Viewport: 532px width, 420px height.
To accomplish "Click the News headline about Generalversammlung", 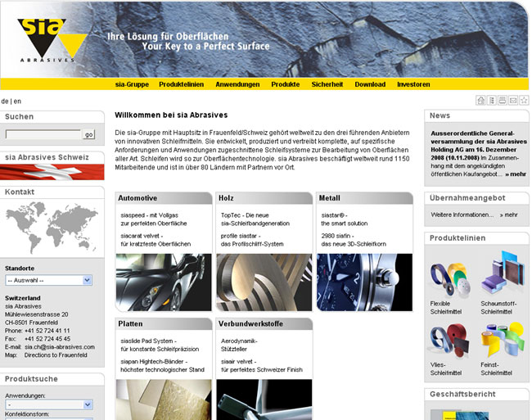I will [479, 146].
